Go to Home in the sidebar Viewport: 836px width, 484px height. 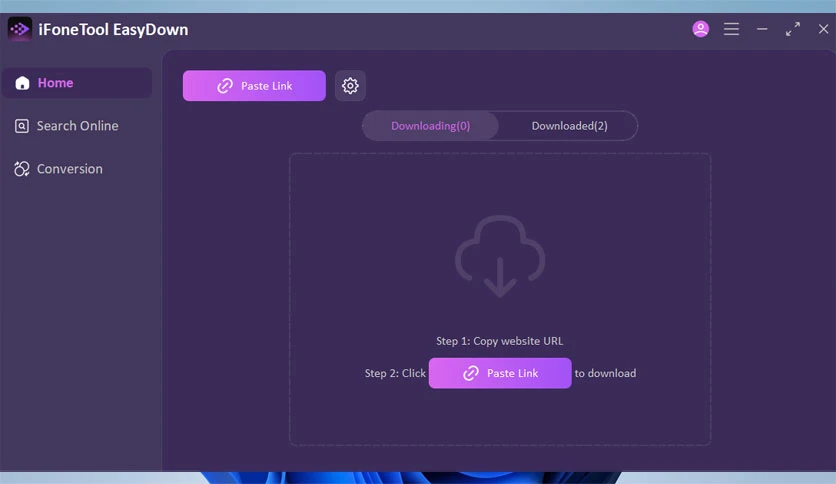coord(77,83)
